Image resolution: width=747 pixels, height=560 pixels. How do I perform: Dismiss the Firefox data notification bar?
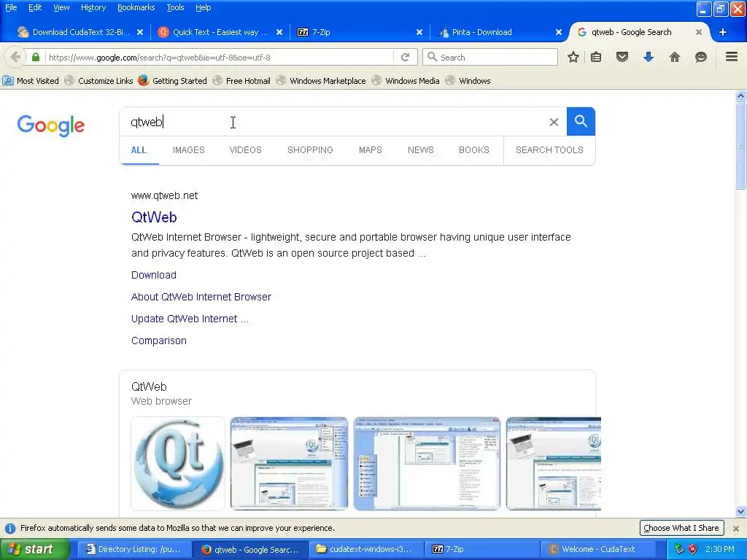(x=736, y=528)
